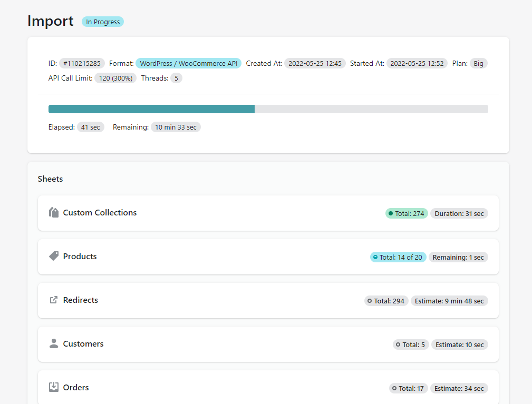
Task: Click the green status dot in Total: 274
Action: (391, 213)
